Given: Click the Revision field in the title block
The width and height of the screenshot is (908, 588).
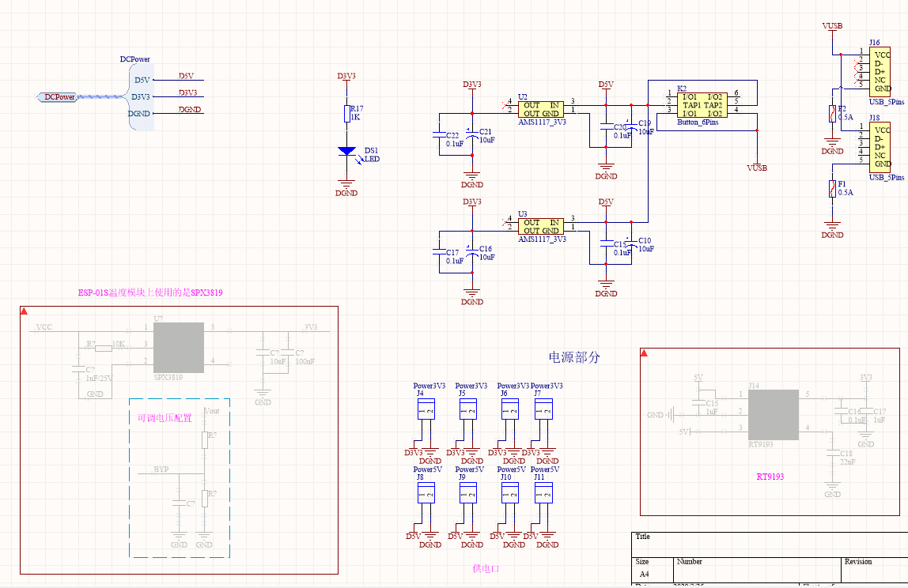Looking at the screenshot, I should point(875,570).
